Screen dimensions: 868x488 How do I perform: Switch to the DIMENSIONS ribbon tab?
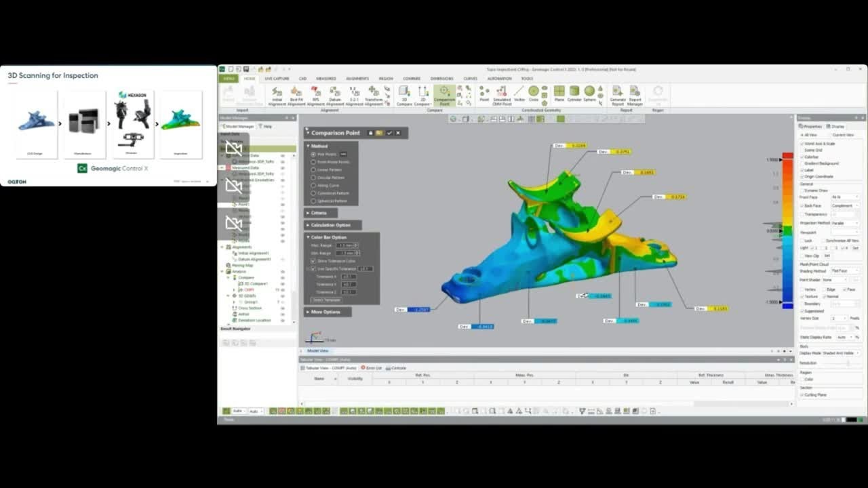tap(442, 79)
